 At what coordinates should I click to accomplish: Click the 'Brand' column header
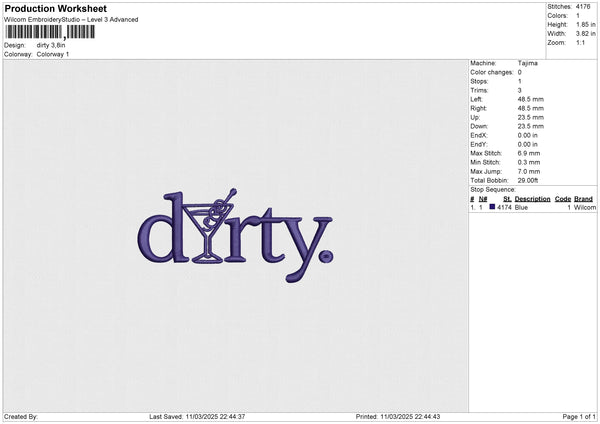[x=584, y=199]
